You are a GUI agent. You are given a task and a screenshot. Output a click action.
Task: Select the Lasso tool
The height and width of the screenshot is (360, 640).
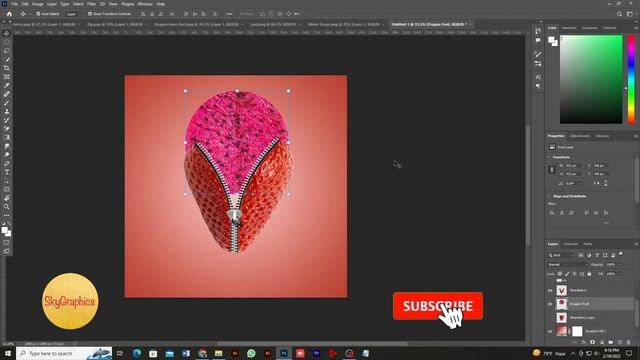coord(7,51)
